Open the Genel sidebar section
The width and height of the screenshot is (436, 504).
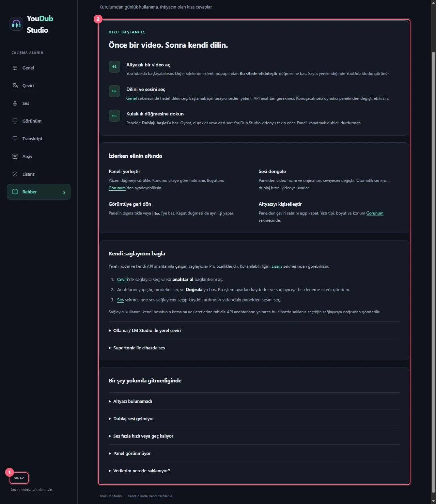38,68
